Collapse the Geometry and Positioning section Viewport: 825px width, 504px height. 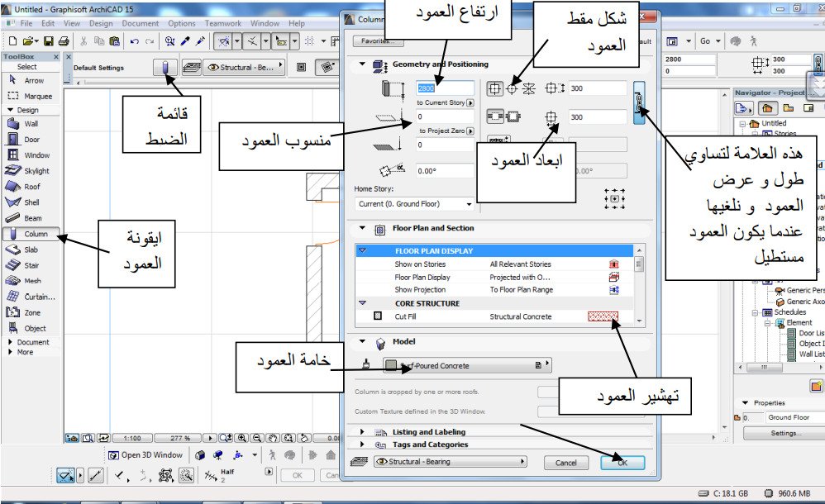click(361, 64)
